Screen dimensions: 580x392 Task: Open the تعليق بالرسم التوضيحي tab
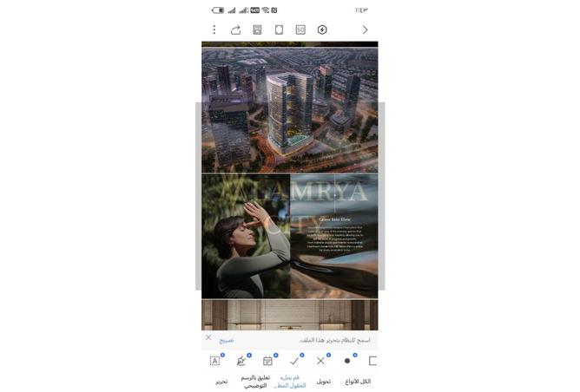pyautogui.click(x=255, y=382)
